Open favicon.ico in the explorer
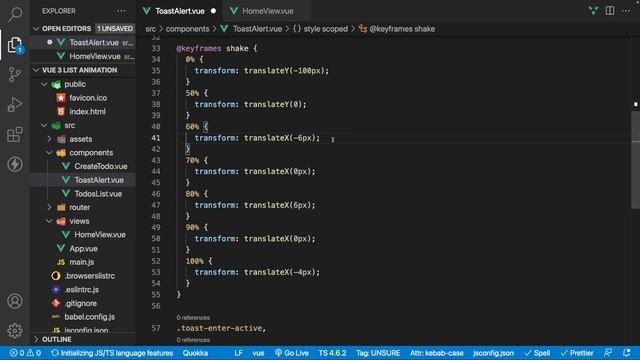 tap(88, 98)
